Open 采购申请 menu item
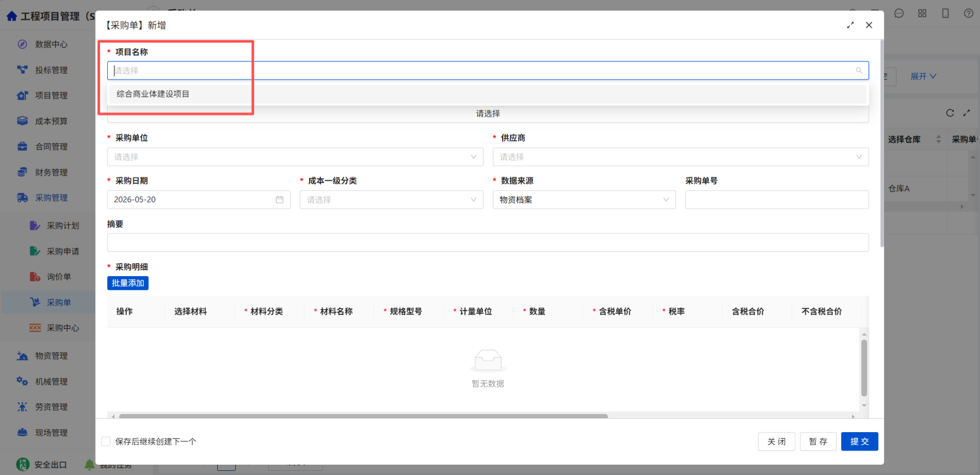The image size is (980, 475). pos(63,251)
